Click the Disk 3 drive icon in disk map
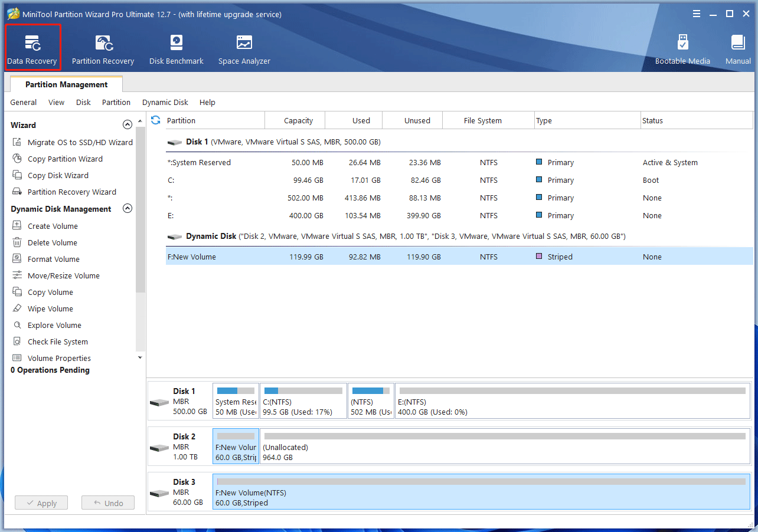The width and height of the screenshot is (758, 532). (159, 493)
